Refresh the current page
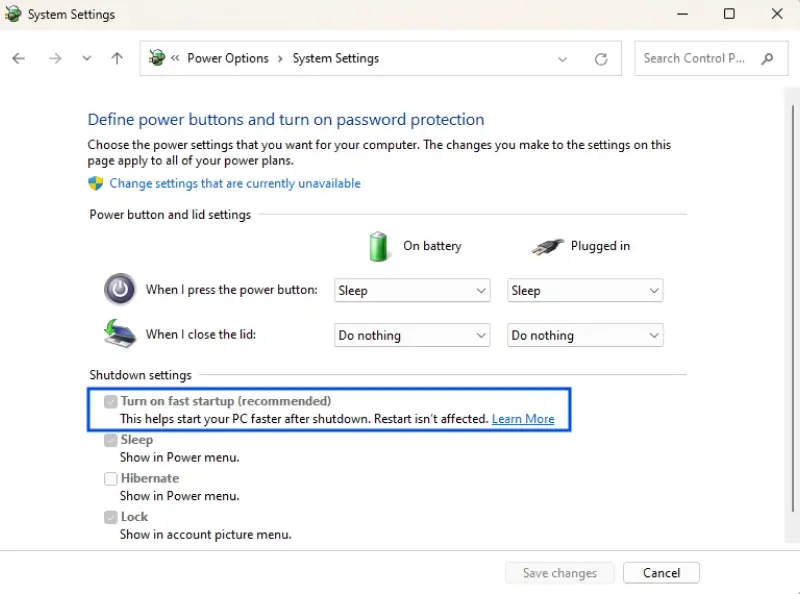This screenshot has width=800, height=594. click(601, 58)
